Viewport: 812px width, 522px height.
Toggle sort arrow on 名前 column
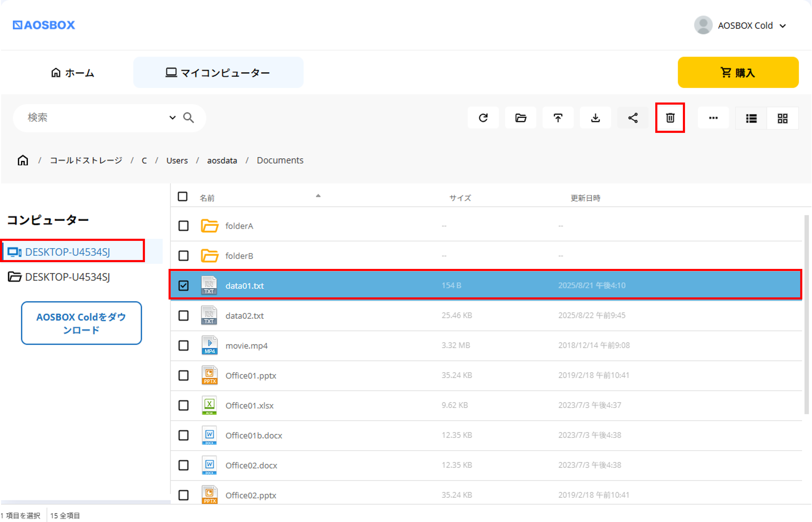318,196
